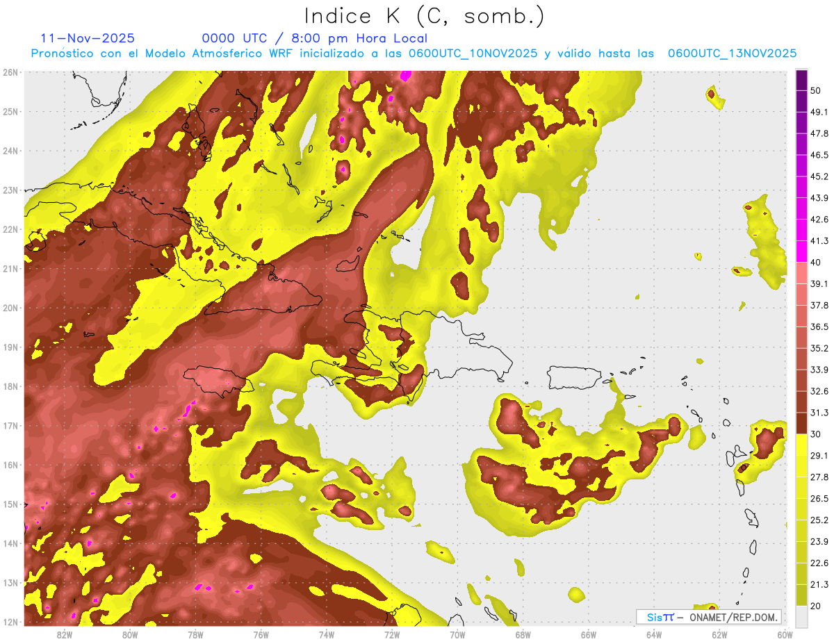The image size is (834, 644).
Task: Click the "76W" longitude label
Action: [x=261, y=635]
